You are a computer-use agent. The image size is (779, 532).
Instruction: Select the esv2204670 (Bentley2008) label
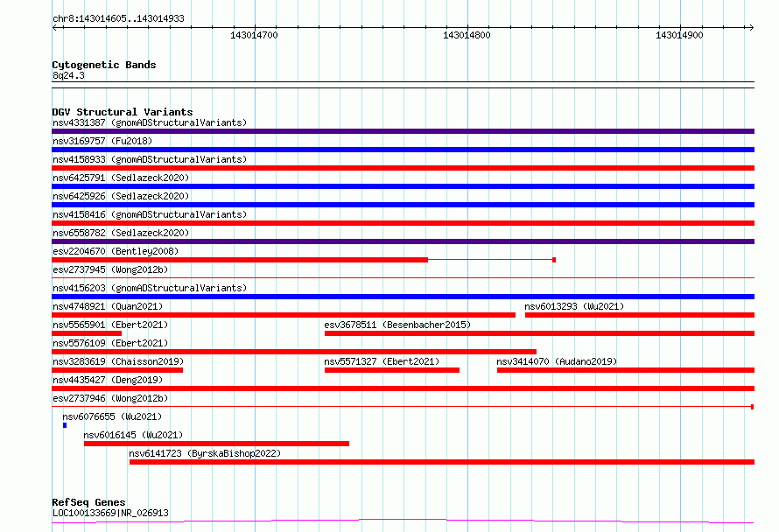point(116,251)
